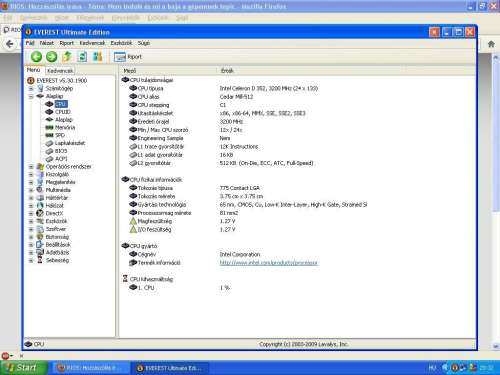Click the Firefox scrollbar down arrow
The image size is (500, 375).
click(496, 347)
